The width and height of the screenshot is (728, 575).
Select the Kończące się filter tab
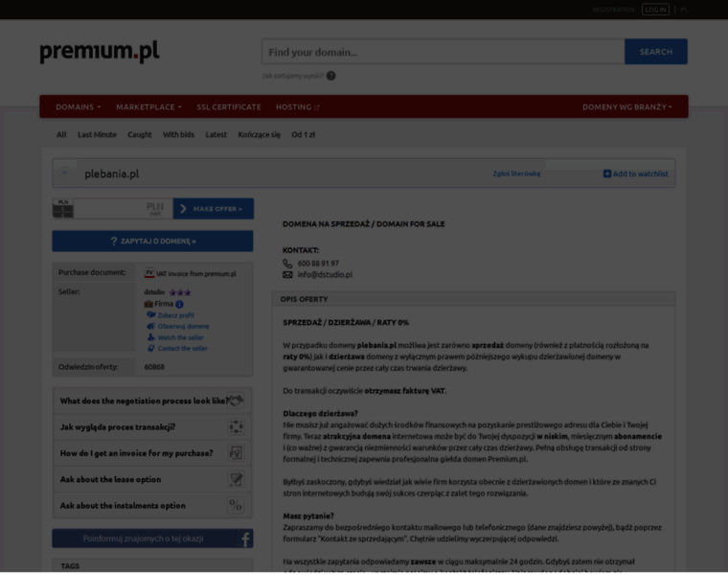pos(259,135)
